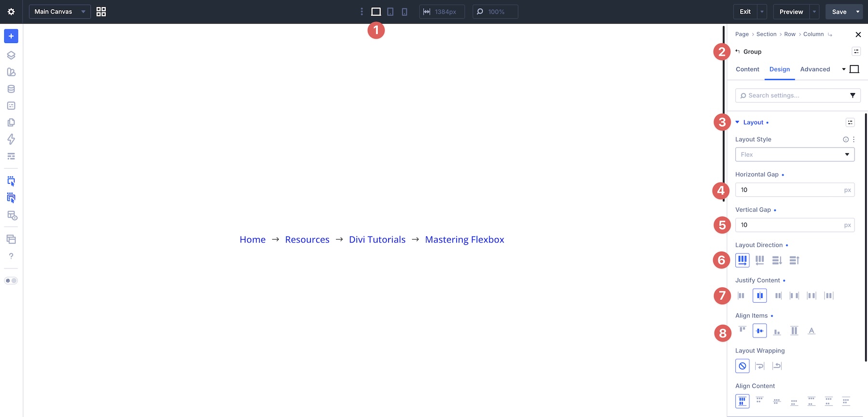Open the Preview button dropdown arrow
Image resolution: width=868 pixels, height=417 pixels.
click(814, 12)
